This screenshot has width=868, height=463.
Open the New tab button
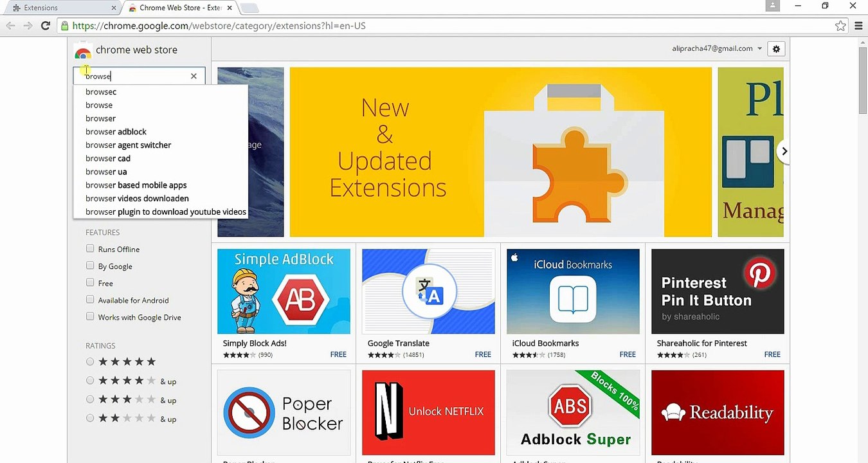pos(249,8)
